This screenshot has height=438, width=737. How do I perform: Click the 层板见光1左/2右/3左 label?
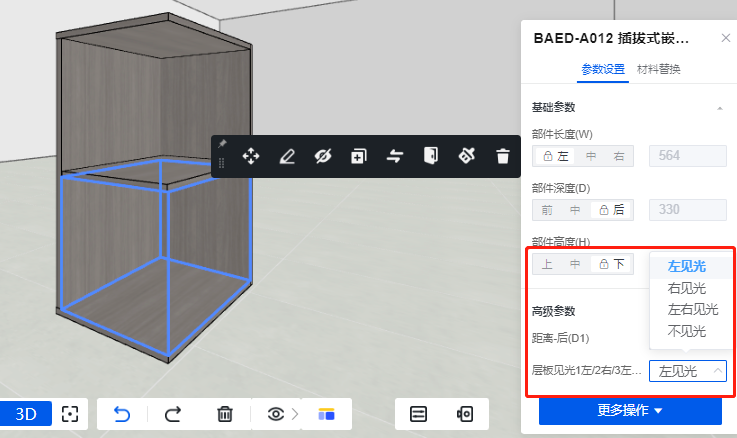click(x=586, y=371)
